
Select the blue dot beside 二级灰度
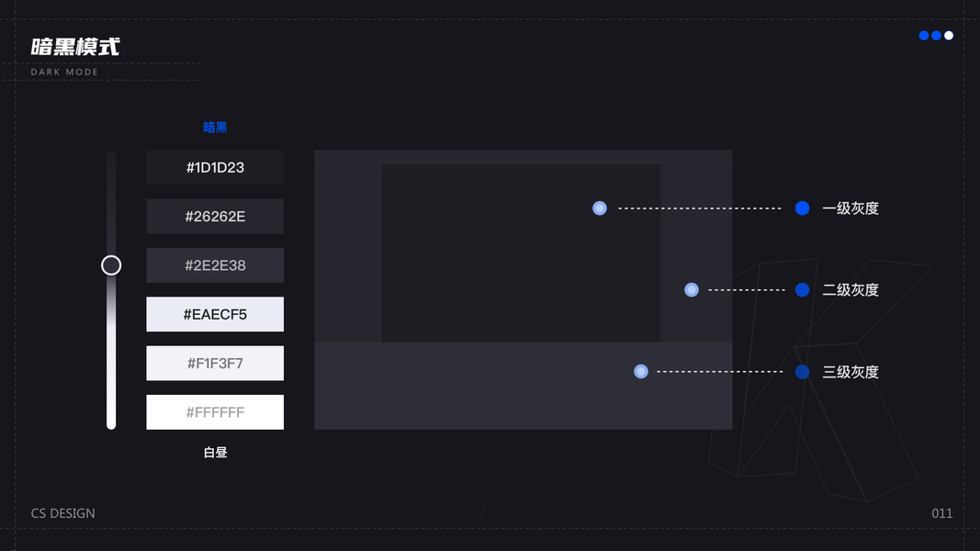pos(803,290)
